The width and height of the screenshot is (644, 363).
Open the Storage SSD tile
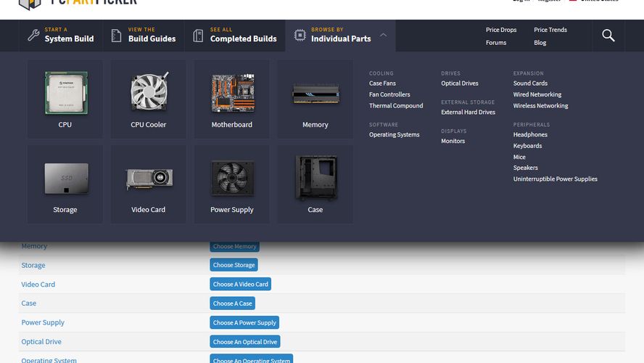[x=65, y=184]
